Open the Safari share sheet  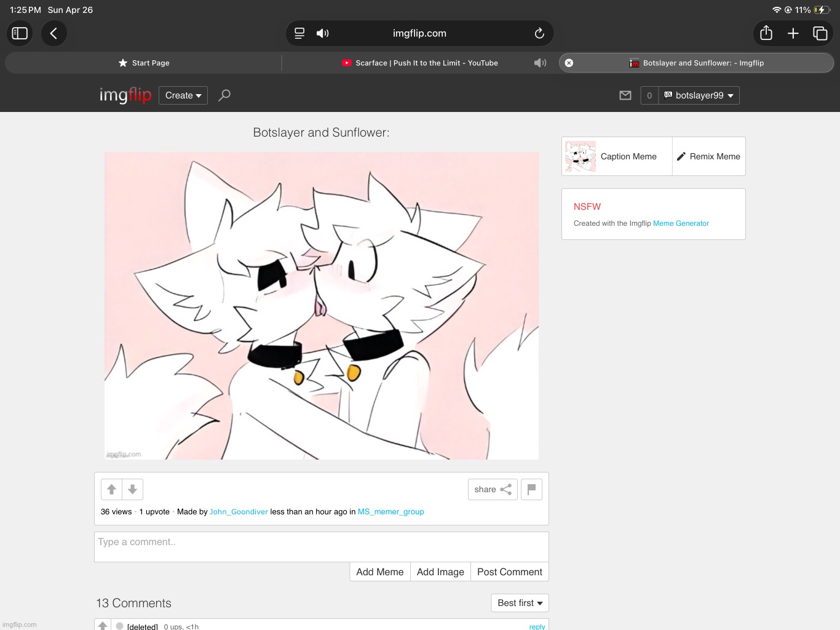(766, 33)
